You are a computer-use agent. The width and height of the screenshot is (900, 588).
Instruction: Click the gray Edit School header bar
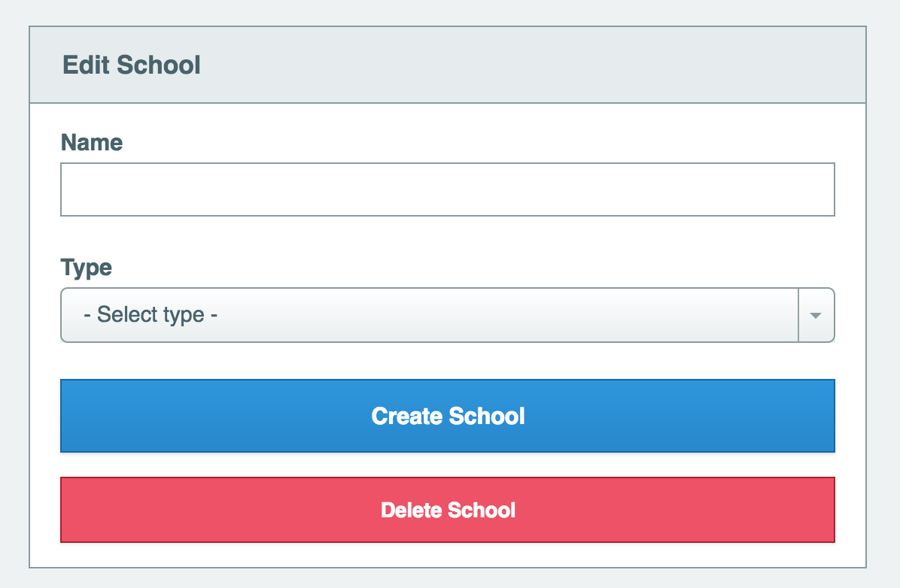(x=448, y=65)
